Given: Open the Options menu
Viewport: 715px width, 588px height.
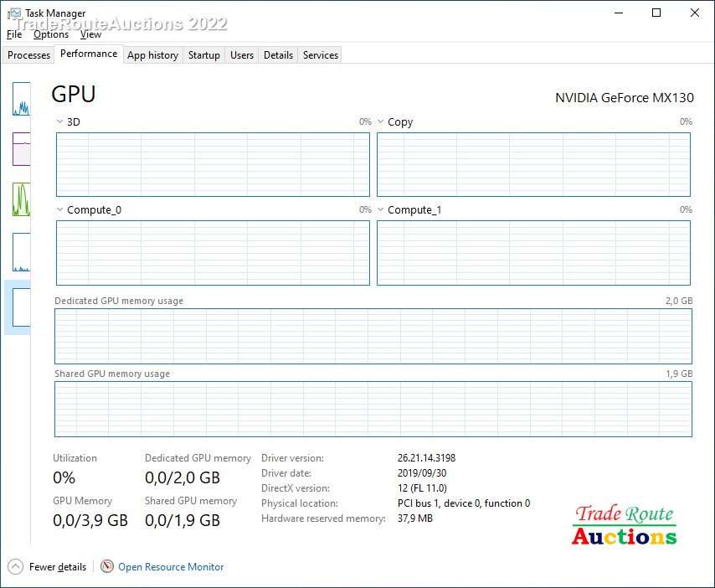Looking at the screenshot, I should coord(51,34).
